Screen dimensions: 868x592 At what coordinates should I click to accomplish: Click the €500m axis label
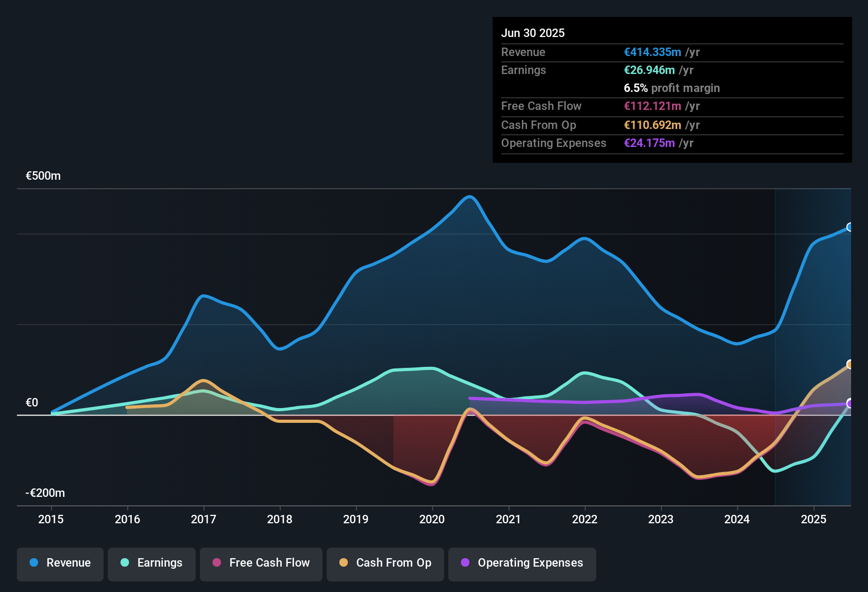click(43, 175)
